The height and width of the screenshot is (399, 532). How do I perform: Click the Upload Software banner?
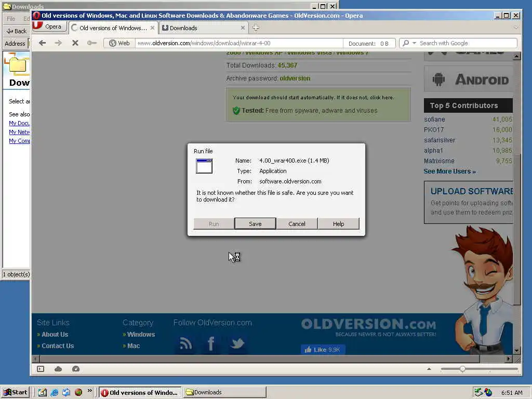click(x=468, y=202)
